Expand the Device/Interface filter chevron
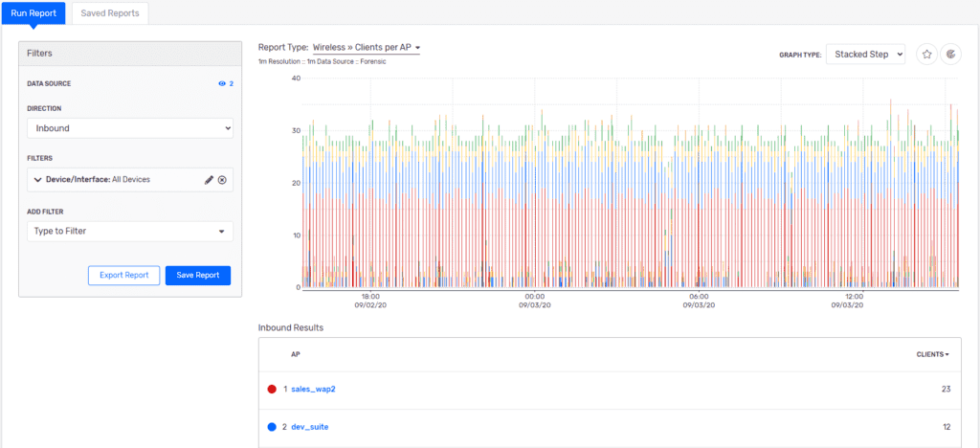980x448 pixels. 37,180
